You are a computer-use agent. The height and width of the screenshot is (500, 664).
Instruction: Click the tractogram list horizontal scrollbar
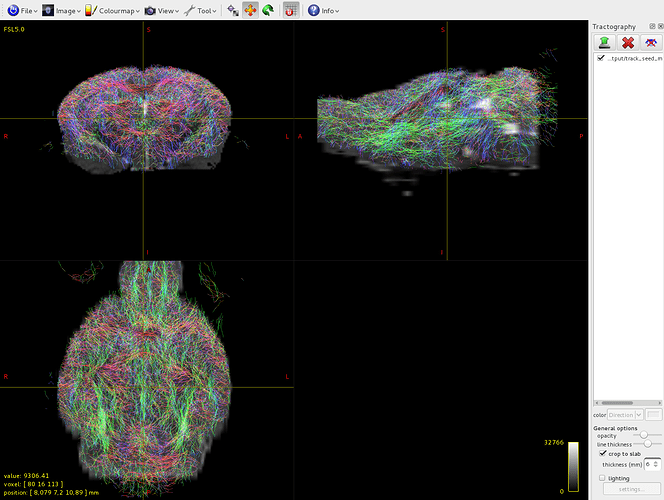coord(628,403)
